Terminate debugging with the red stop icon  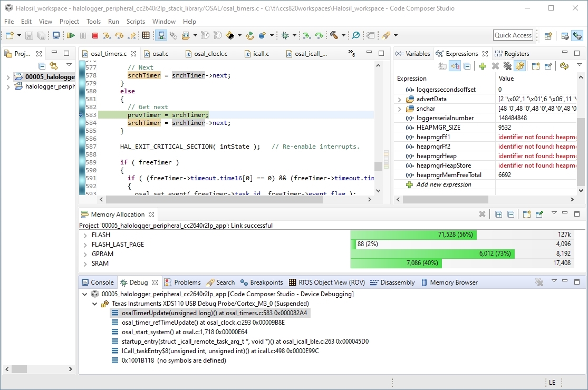(x=95, y=36)
